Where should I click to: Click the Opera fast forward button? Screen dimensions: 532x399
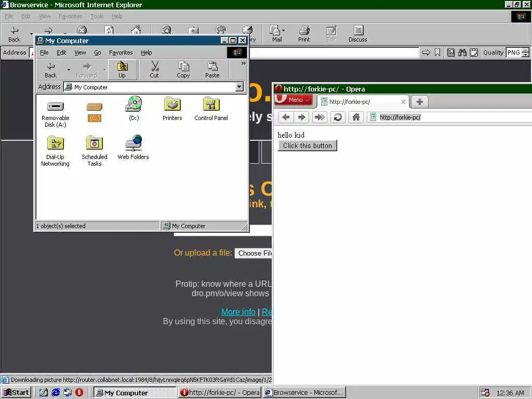click(320, 117)
